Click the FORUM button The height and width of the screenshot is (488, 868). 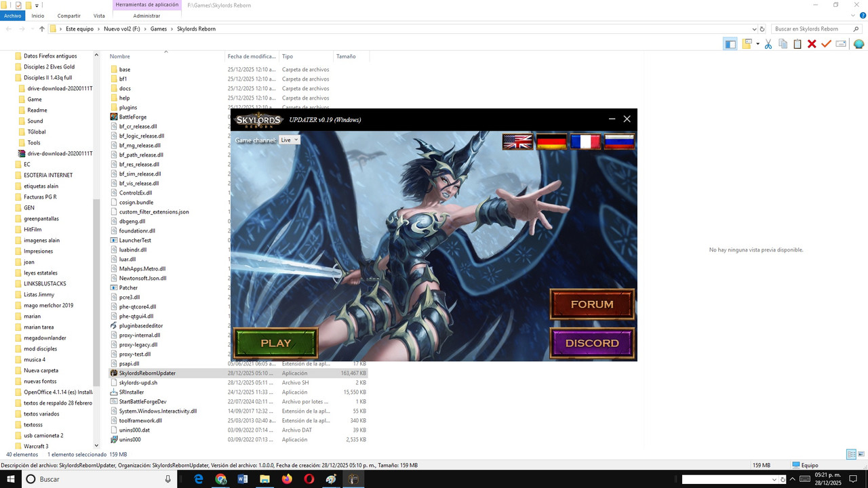592,304
